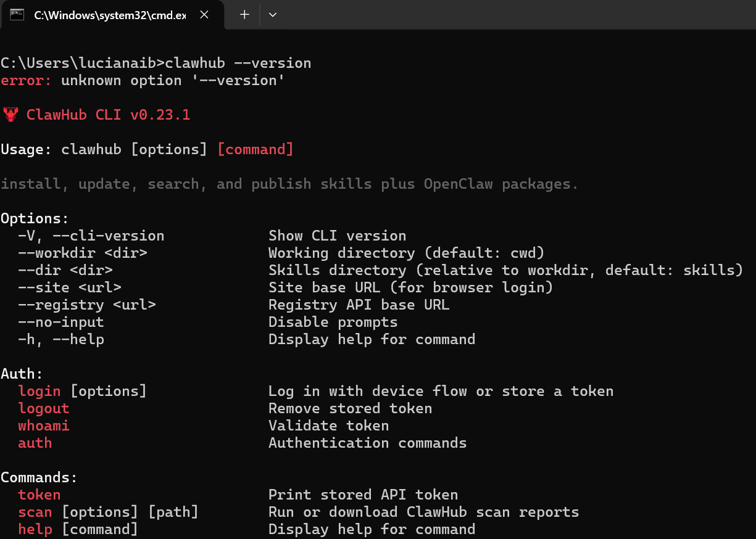Click the red '[command]' usage text
Viewport: 756px width, 539px height.
(255, 149)
